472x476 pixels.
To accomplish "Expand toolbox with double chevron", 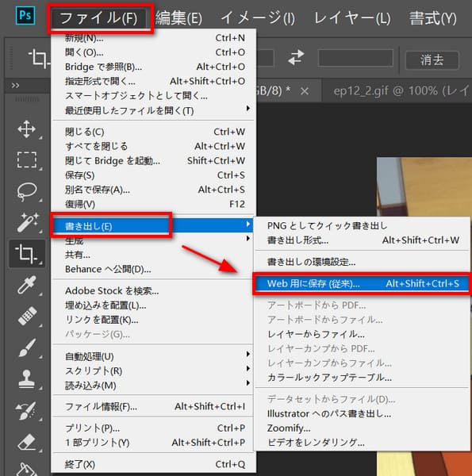I will pos(15,86).
